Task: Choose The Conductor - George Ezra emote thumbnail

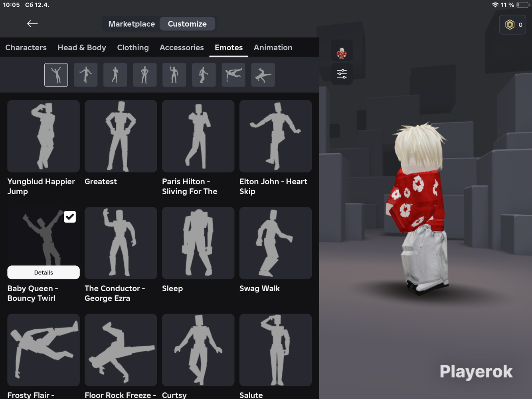Action: (121, 243)
